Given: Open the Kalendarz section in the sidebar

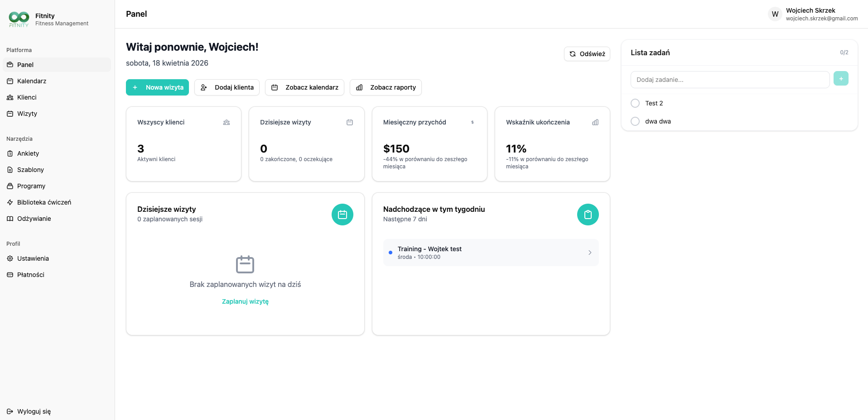Looking at the screenshot, I should [x=31, y=81].
